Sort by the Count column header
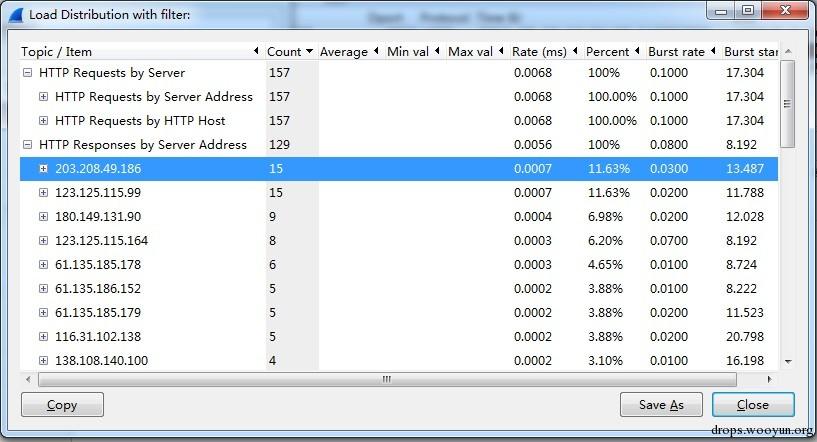The height and width of the screenshot is (442, 817). [290, 52]
